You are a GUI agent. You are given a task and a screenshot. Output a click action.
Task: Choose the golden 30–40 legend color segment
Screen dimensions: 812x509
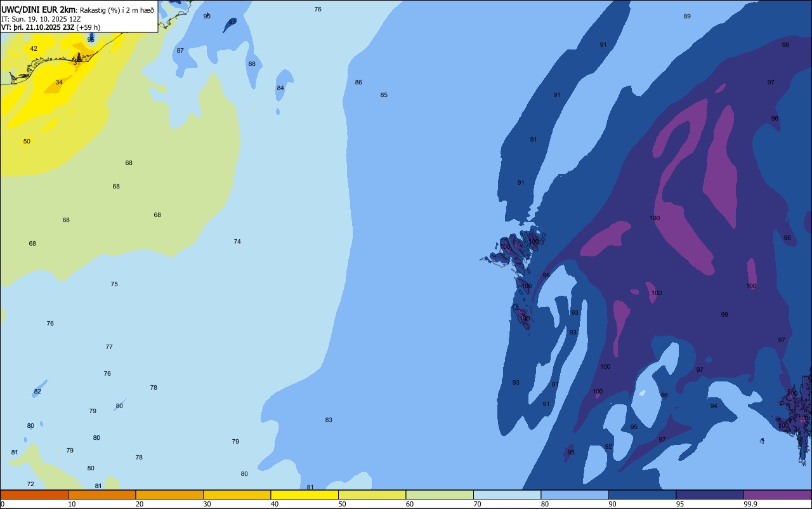coord(237,494)
